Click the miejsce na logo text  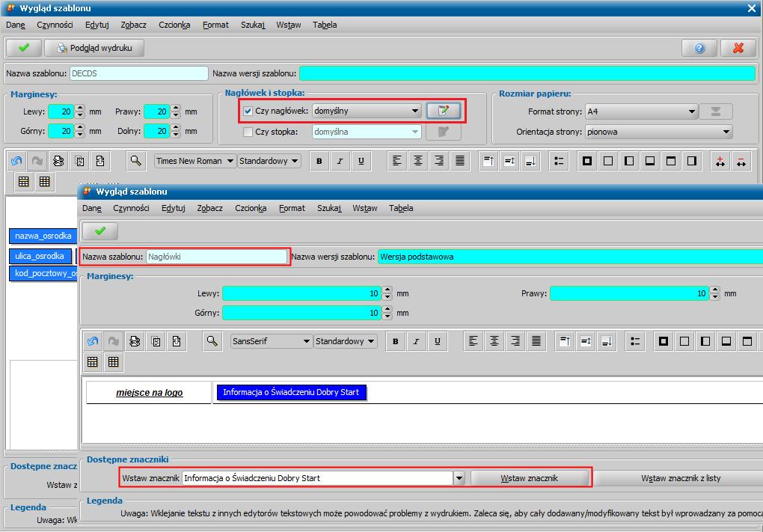150,393
